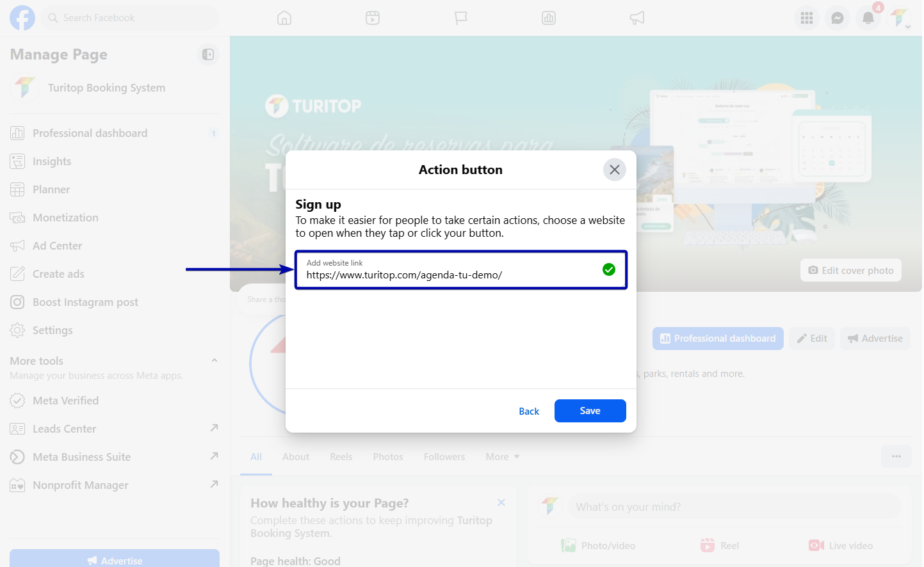Open the Home feed icon
Image resolution: width=924 pixels, height=567 pixels.
coord(284,18)
